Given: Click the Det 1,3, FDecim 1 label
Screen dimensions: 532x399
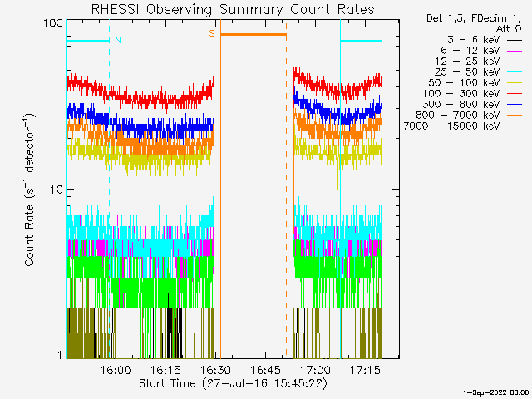Looking at the screenshot, I should (474, 18).
